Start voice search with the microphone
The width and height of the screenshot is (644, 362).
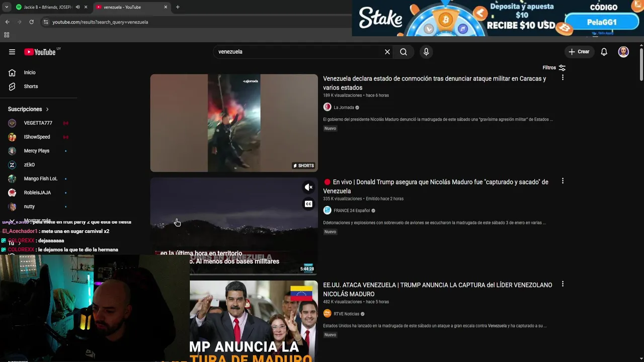coord(426,52)
